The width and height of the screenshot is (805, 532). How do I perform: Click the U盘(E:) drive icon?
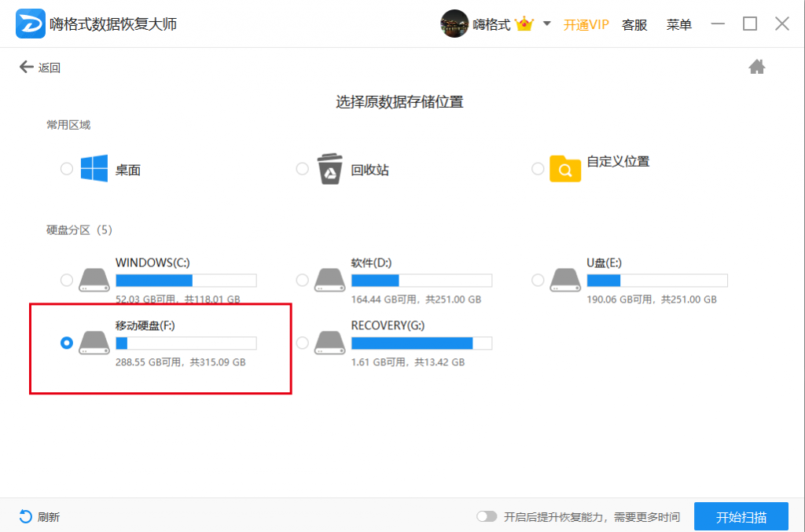click(564, 280)
